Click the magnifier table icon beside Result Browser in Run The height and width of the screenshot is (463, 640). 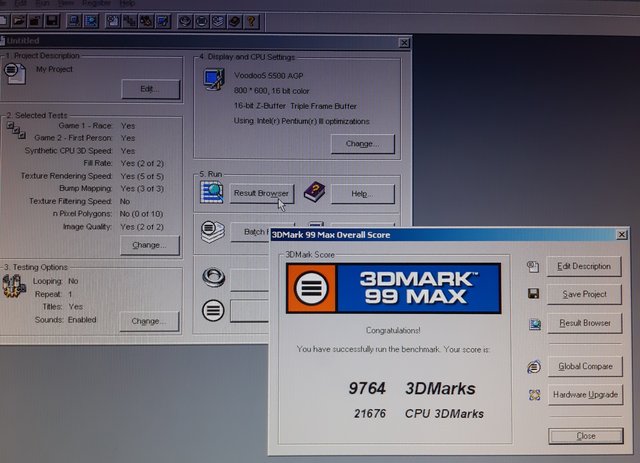(212, 192)
